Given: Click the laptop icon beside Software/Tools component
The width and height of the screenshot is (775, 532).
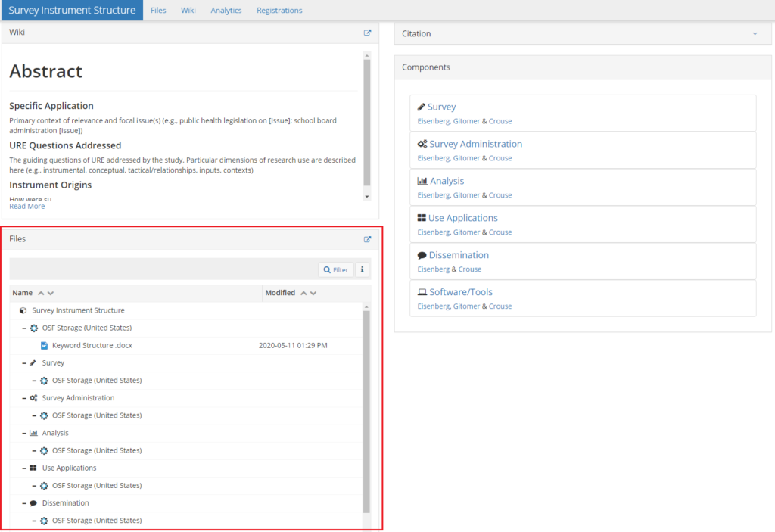Looking at the screenshot, I should click(422, 292).
